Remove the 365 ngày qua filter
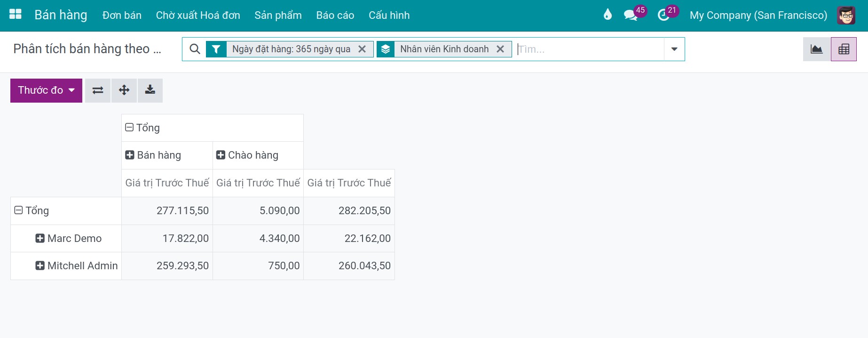868x338 pixels. click(x=362, y=49)
